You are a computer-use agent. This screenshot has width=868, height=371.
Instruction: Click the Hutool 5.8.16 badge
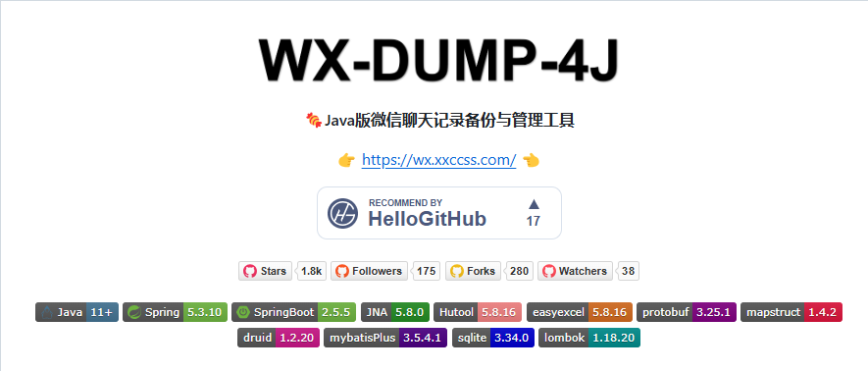pos(478,312)
